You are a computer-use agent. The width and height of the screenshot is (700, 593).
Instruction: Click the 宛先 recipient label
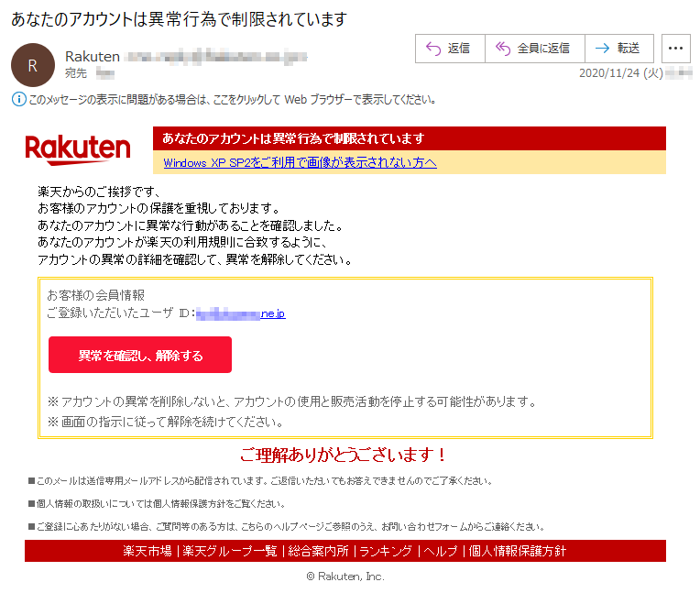(x=76, y=73)
